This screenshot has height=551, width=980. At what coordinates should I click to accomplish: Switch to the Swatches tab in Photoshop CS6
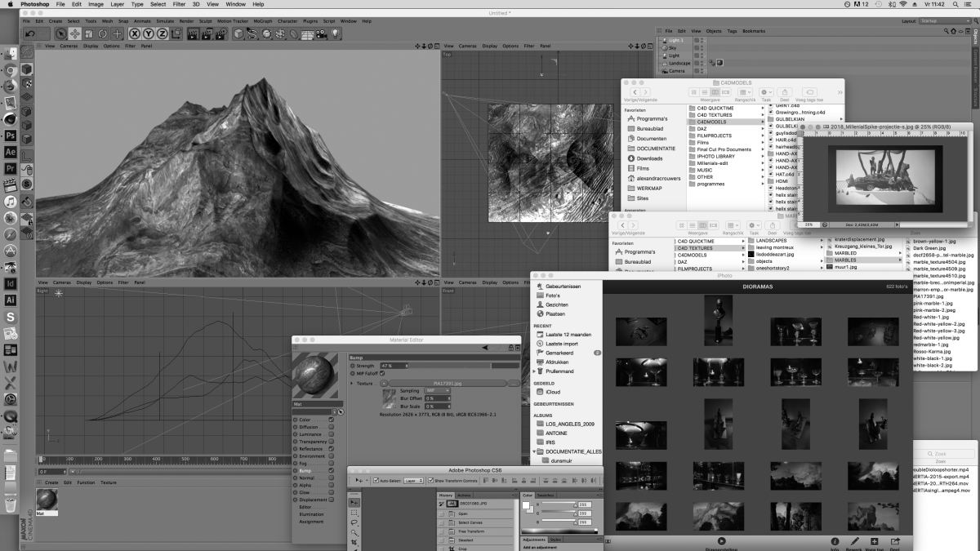(546, 495)
